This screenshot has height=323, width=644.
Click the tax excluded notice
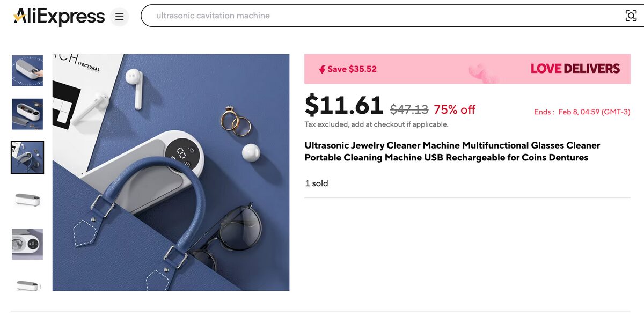tap(376, 124)
